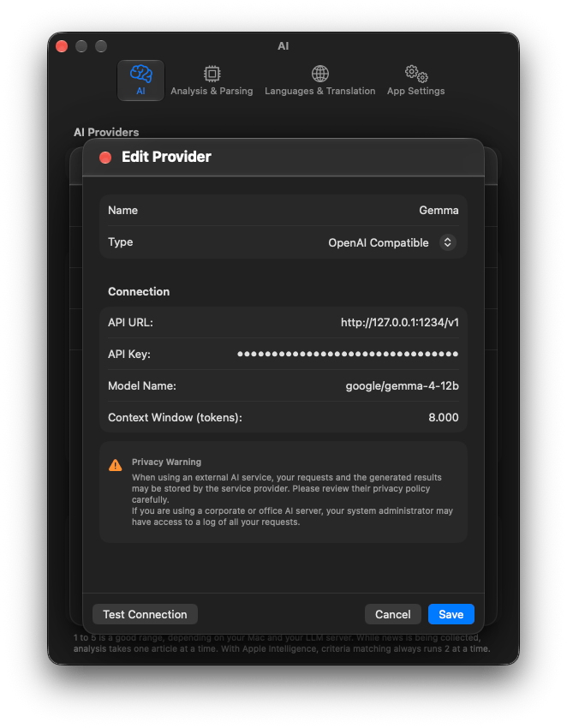Click the Model Name label

coord(142,385)
